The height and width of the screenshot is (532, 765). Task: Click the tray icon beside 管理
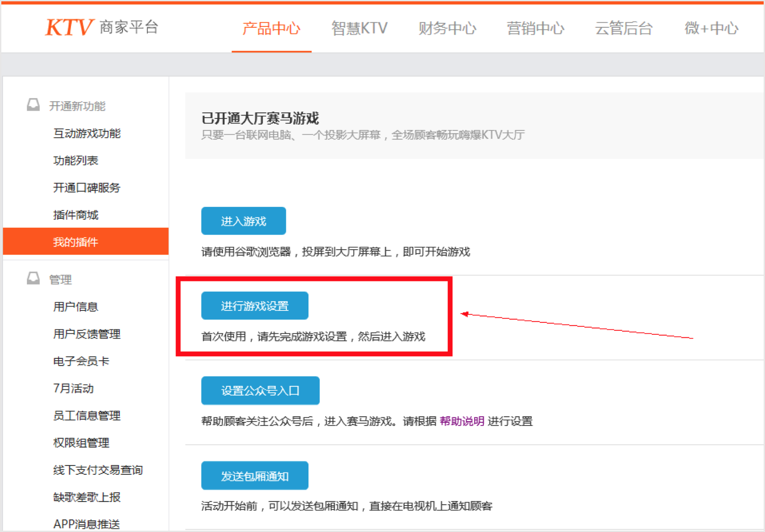tap(33, 278)
